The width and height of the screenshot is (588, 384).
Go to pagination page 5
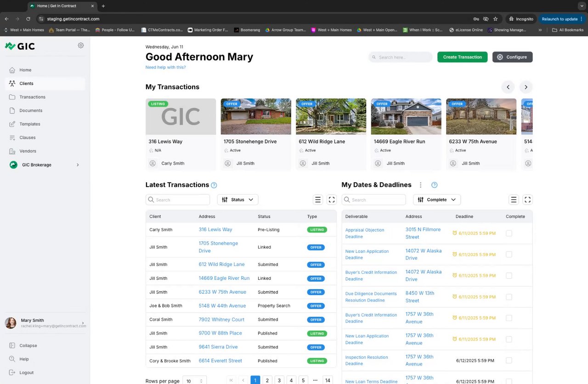[303, 380]
